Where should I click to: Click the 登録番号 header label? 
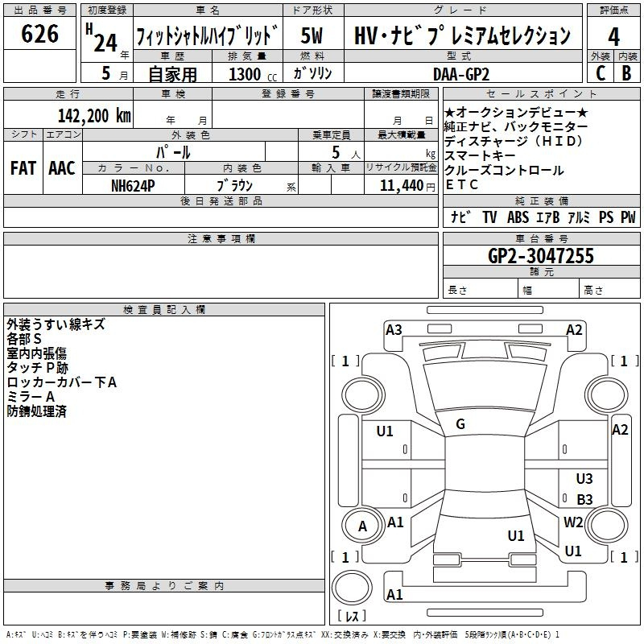click(288, 94)
